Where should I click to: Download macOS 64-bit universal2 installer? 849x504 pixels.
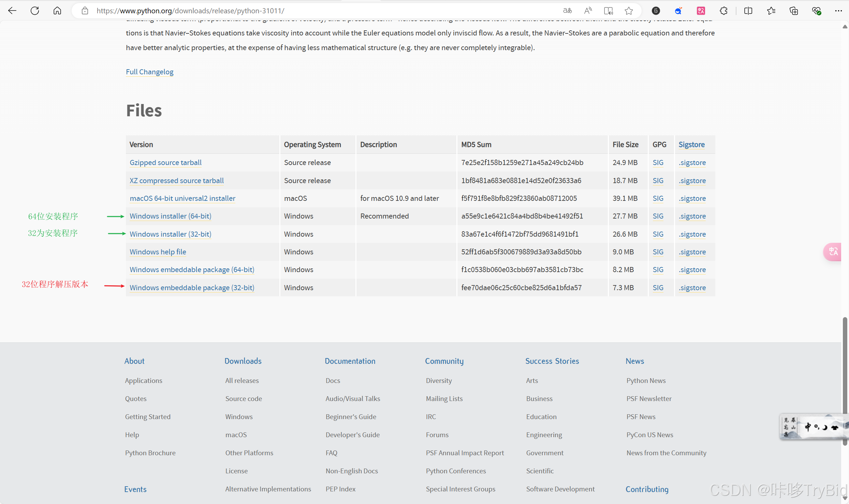[x=182, y=198]
